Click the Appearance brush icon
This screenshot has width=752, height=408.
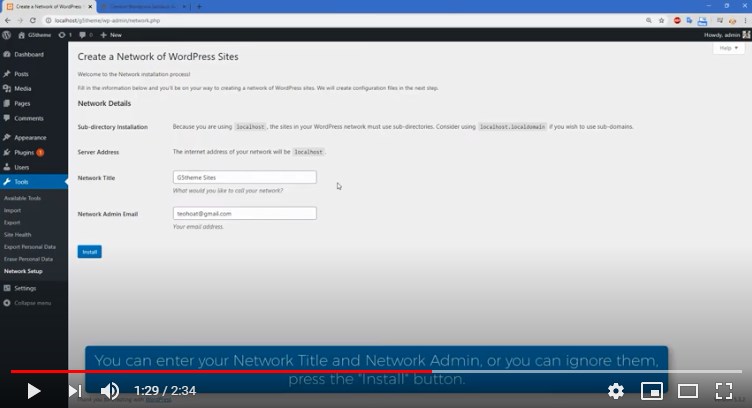7,138
